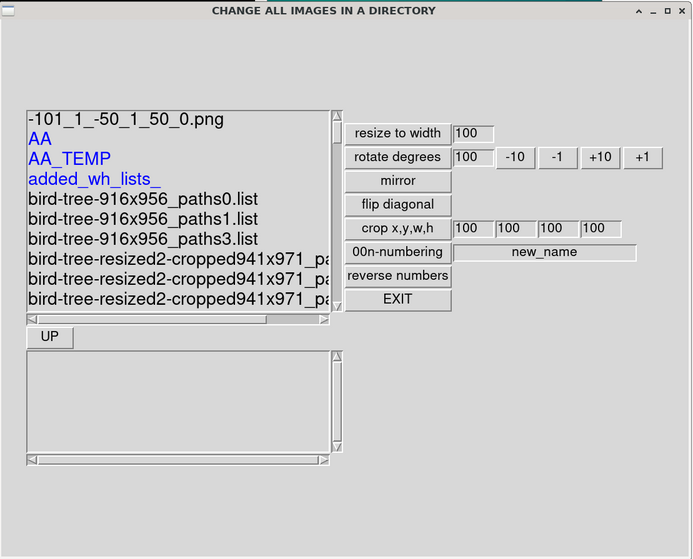Focus the rotate degrees input field
The height and width of the screenshot is (559, 693).
473,157
